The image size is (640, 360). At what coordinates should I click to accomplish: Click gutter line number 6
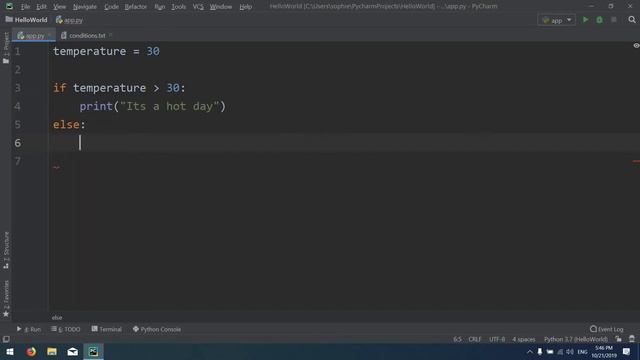pyautogui.click(x=18, y=143)
